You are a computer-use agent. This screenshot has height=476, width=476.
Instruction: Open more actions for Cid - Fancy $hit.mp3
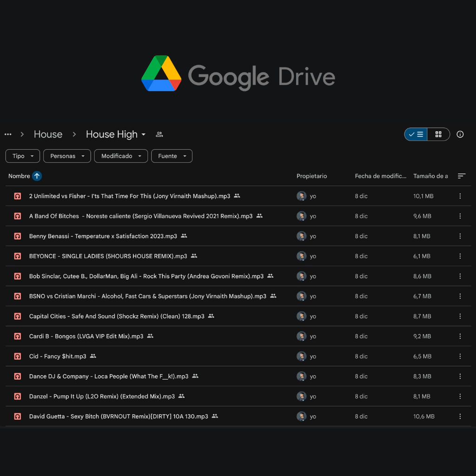pyautogui.click(x=460, y=357)
